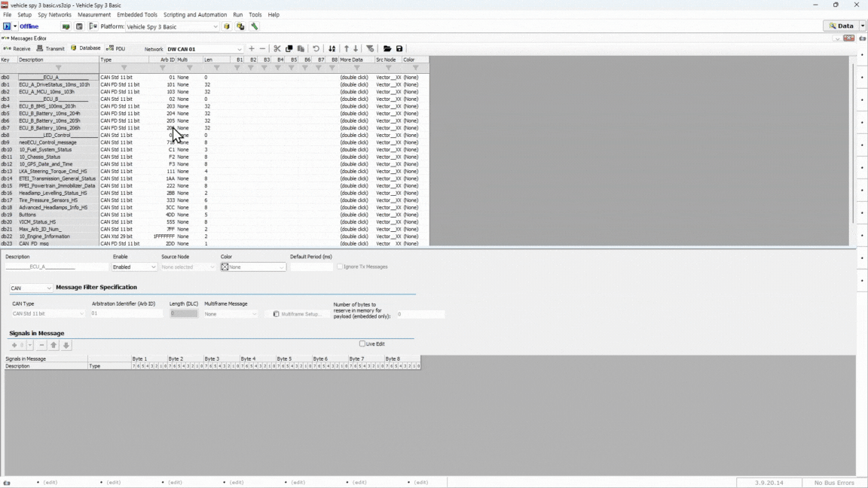
Task: Click the minus icon to delete message
Action: tap(262, 49)
